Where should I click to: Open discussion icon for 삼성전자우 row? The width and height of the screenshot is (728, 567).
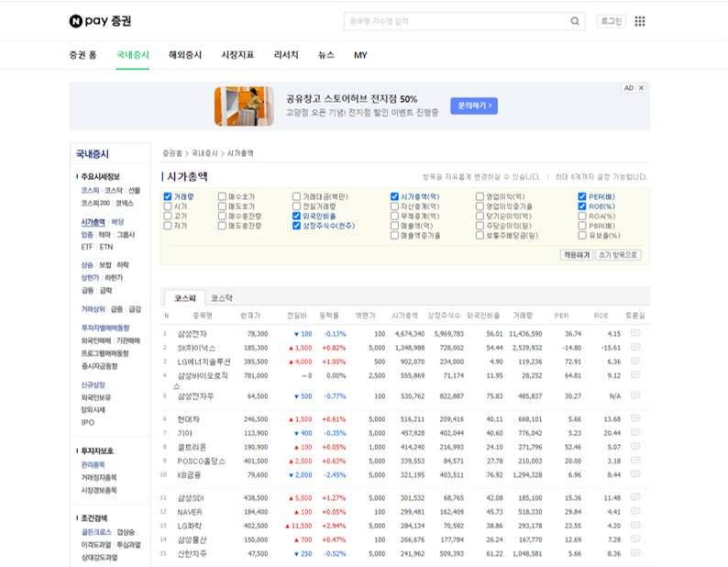[635, 395]
